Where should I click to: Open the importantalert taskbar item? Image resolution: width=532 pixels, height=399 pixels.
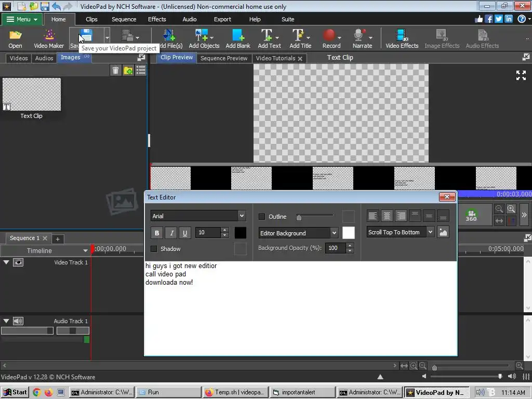tap(303, 392)
